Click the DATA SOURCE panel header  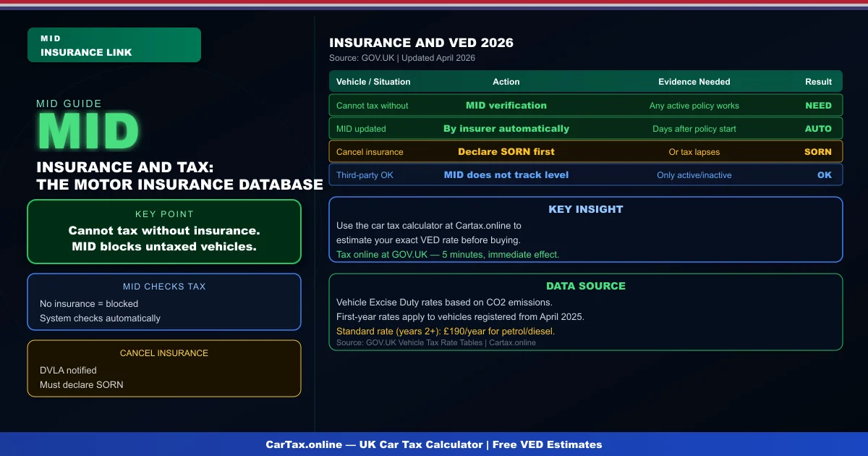(586, 286)
